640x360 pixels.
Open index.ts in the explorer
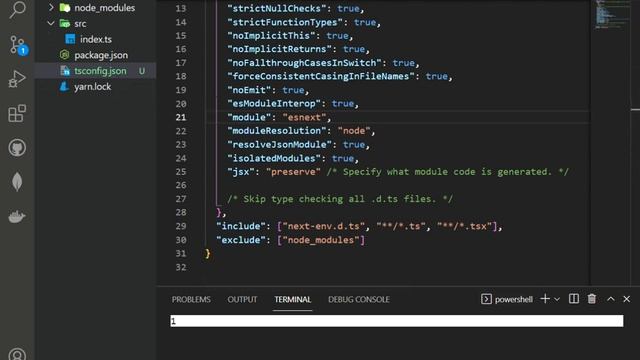click(96, 39)
